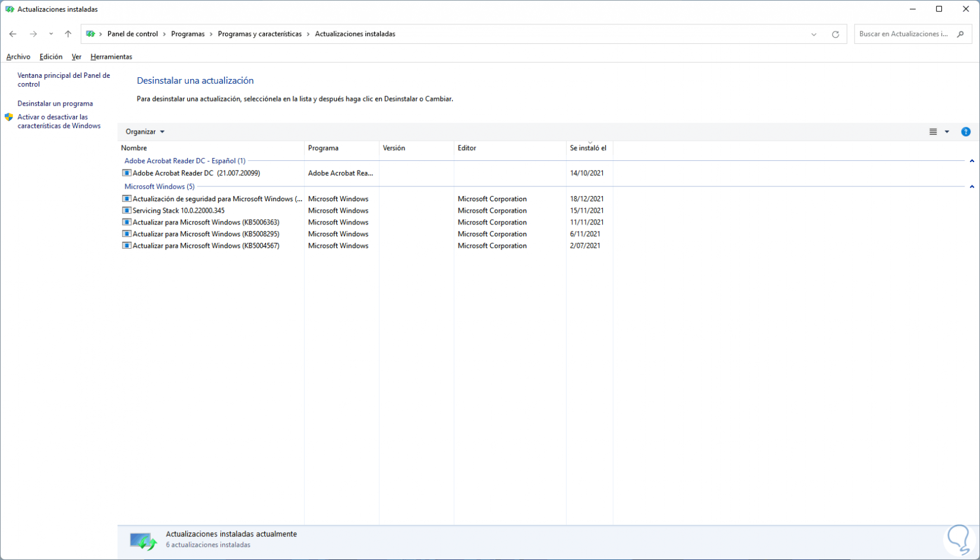
Task: Sort by the Se instaló el column
Action: click(x=589, y=148)
